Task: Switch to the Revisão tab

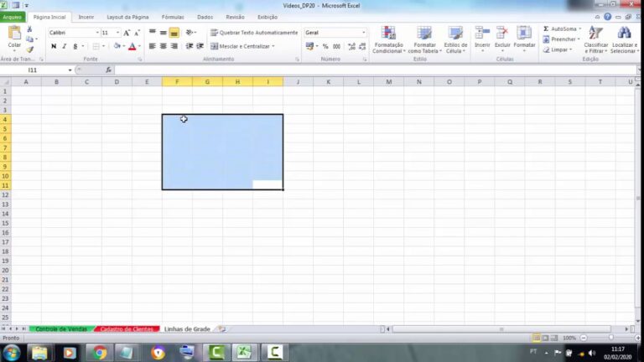Action: pyautogui.click(x=235, y=18)
